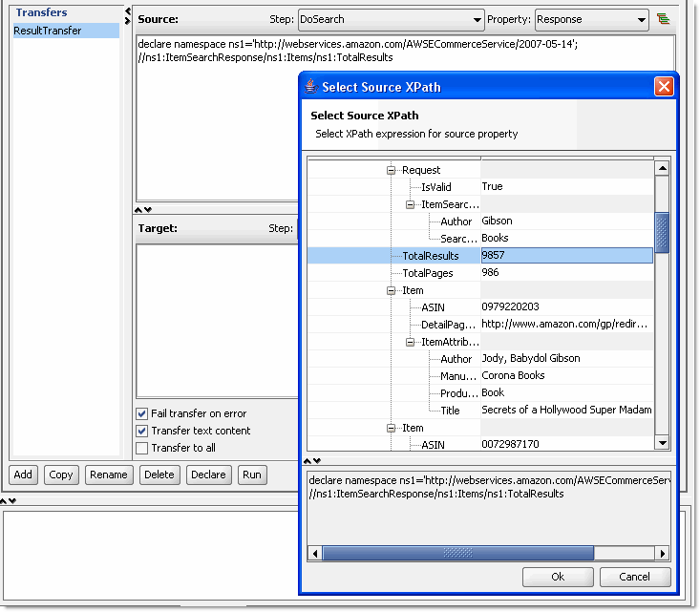The height and width of the screenshot is (612, 700).
Task: Click the XPath box scroll right arrow
Action: 663,554
